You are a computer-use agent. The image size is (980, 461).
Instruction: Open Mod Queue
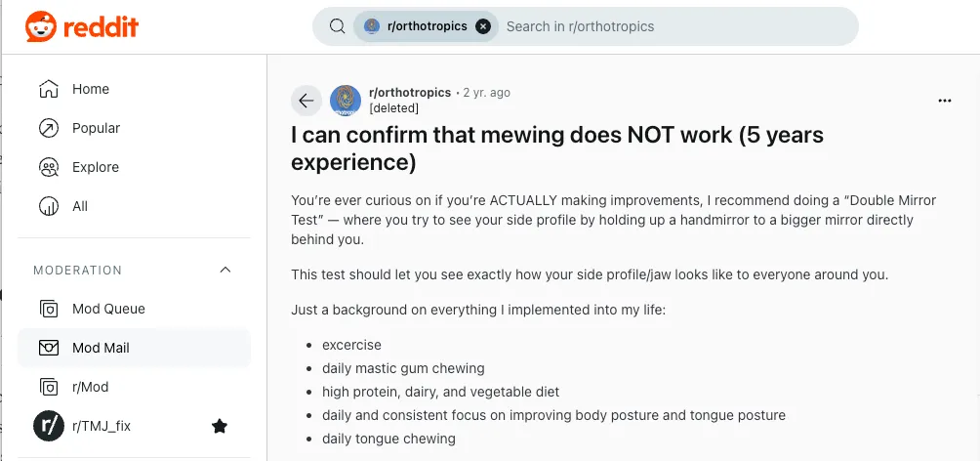click(x=107, y=309)
